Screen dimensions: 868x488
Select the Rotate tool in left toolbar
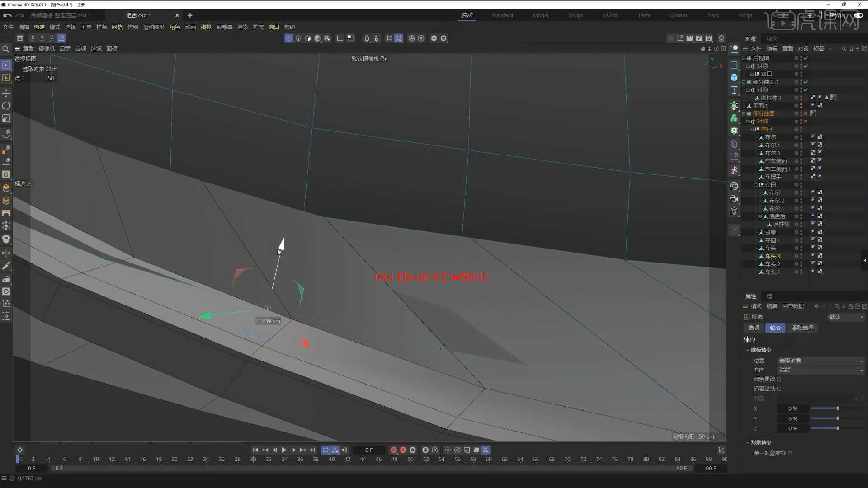(x=6, y=106)
